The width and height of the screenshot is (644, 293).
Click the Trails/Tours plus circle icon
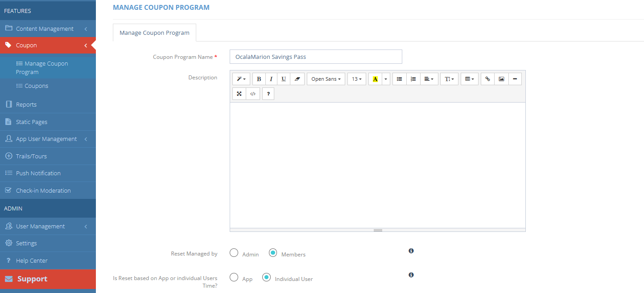[8, 156]
